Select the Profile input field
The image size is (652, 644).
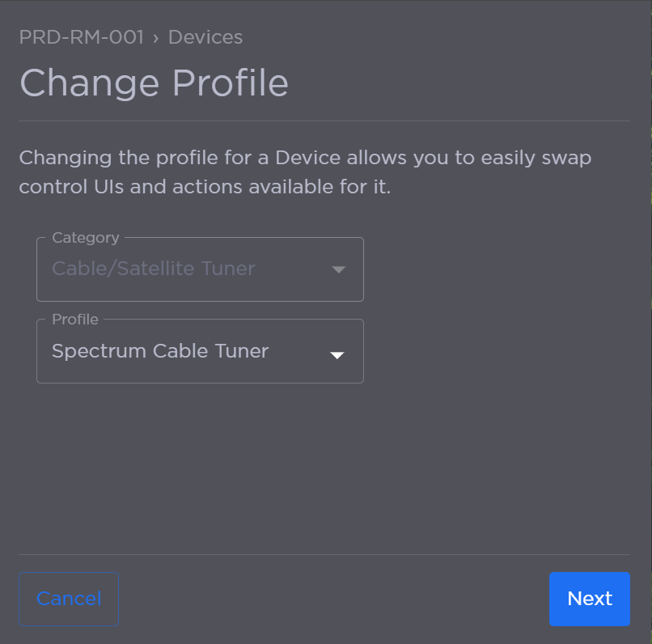[162, 351]
